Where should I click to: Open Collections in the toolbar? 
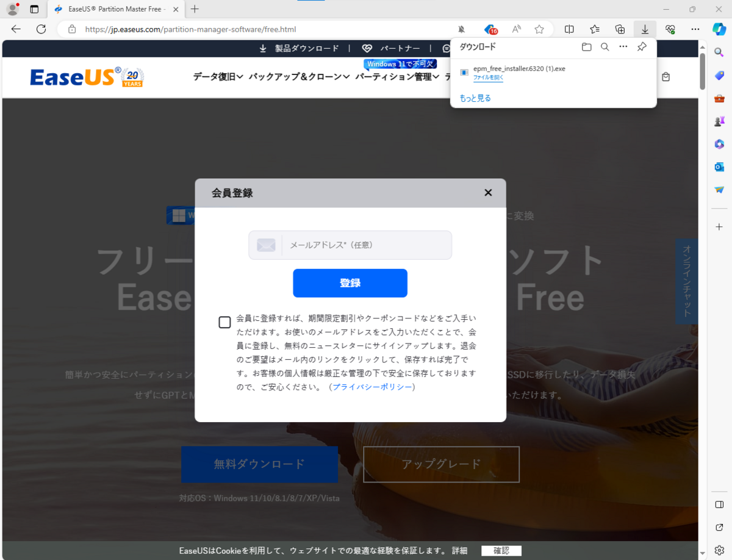(620, 29)
